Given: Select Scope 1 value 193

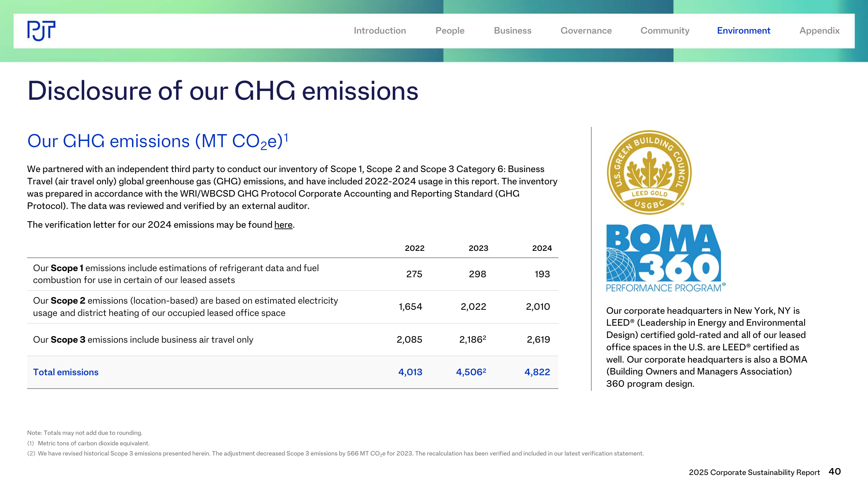Looking at the screenshot, I should [542, 274].
